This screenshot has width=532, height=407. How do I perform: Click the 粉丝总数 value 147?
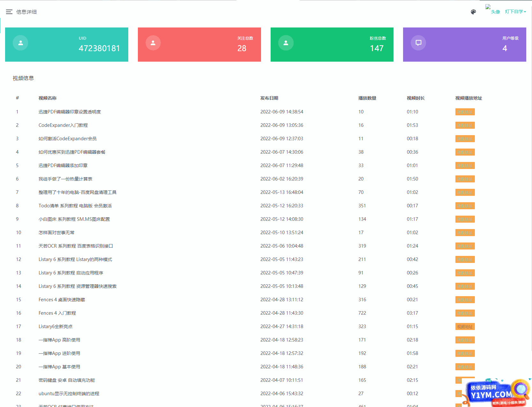[x=377, y=48]
